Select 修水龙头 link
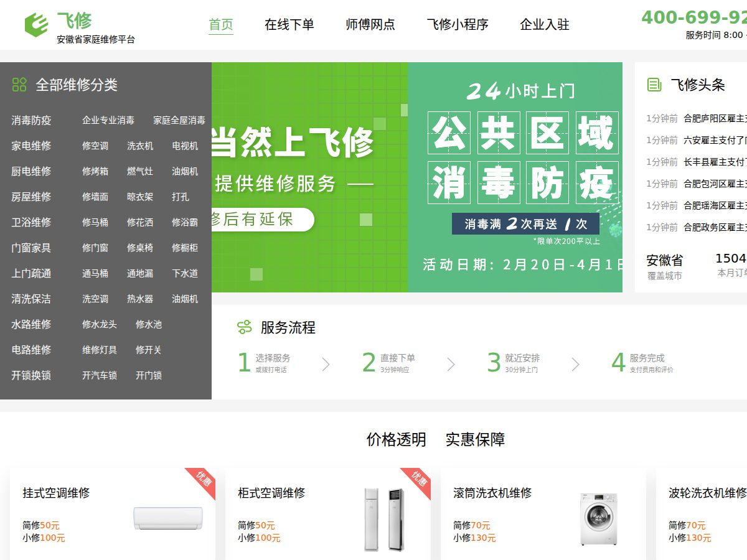The height and width of the screenshot is (560, 747). click(x=100, y=324)
